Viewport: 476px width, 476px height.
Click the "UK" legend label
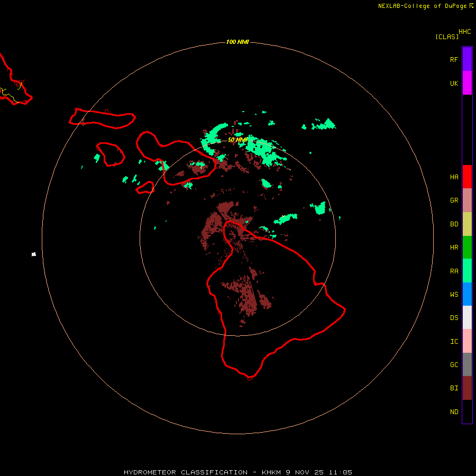(x=454, y=83)
